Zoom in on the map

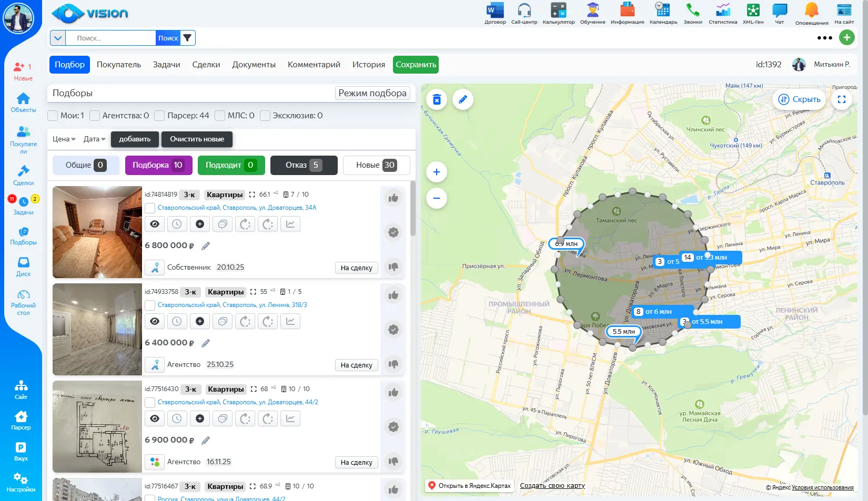(x=437, y=172)
